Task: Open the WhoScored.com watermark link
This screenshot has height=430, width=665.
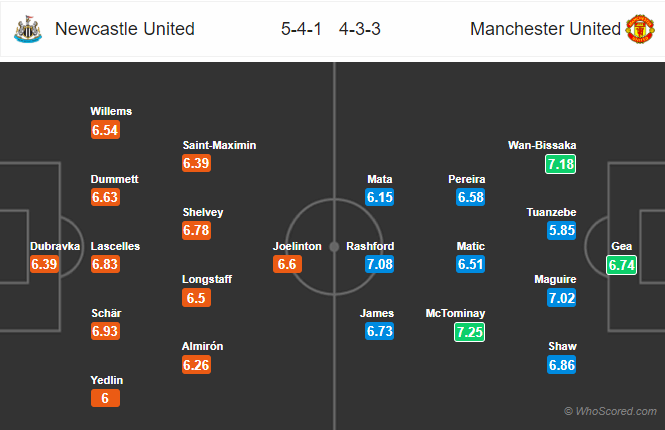Action: click(x=610, y=411)
